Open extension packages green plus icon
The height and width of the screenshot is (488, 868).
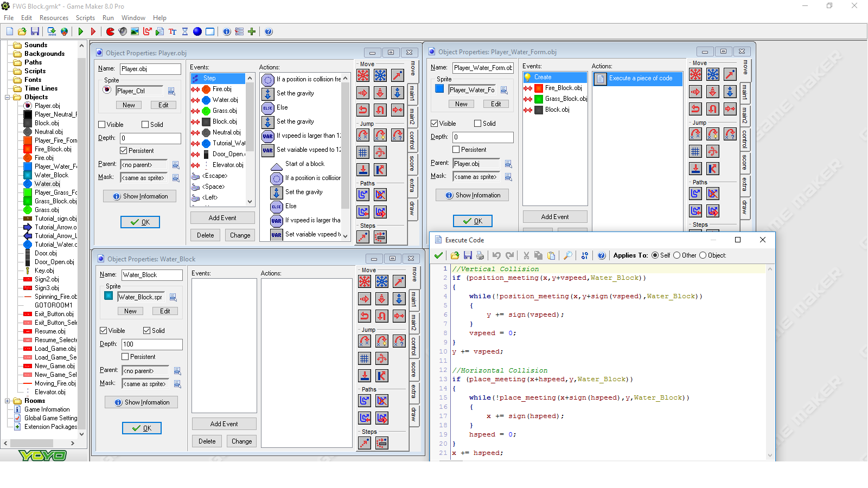(252, 31)
